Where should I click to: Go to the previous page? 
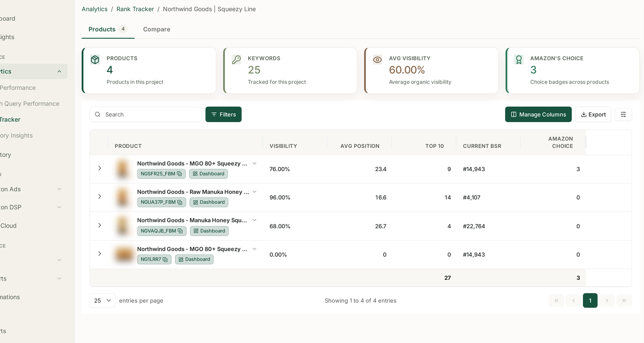pos(573,300)
